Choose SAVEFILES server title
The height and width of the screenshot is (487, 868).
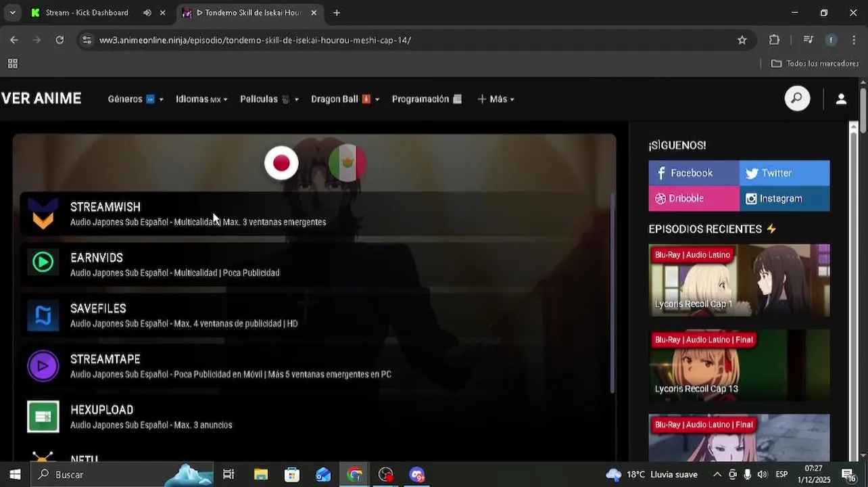click(98, 308)
